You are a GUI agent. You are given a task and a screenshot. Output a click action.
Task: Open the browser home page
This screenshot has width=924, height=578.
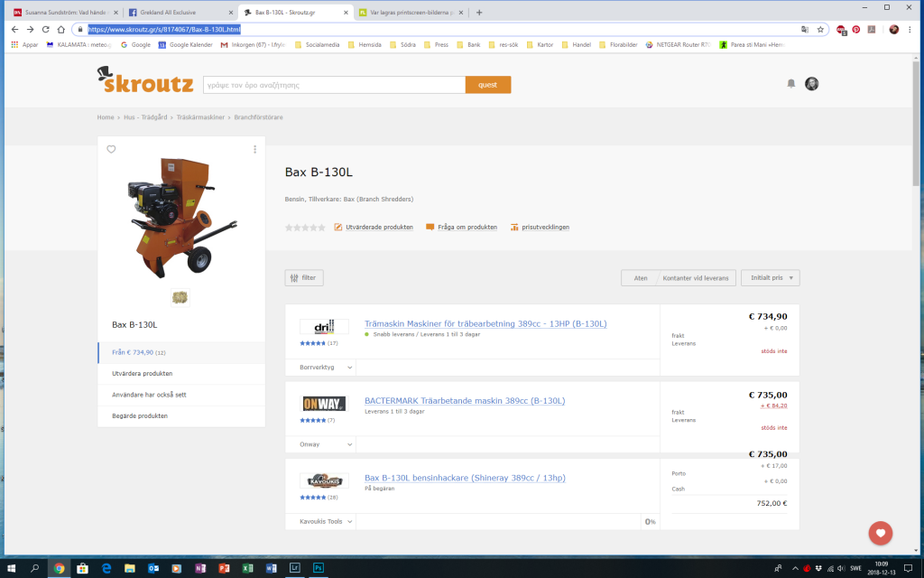coord(60,29)
